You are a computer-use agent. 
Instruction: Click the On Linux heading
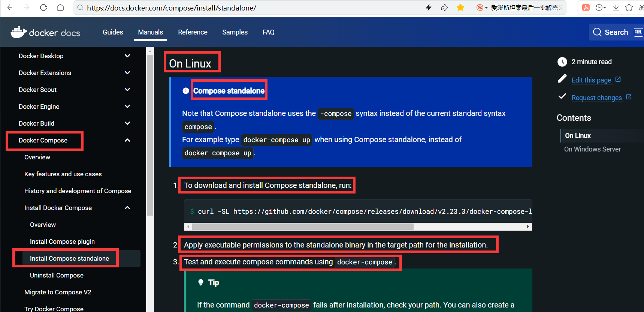[x=190, y=63]
